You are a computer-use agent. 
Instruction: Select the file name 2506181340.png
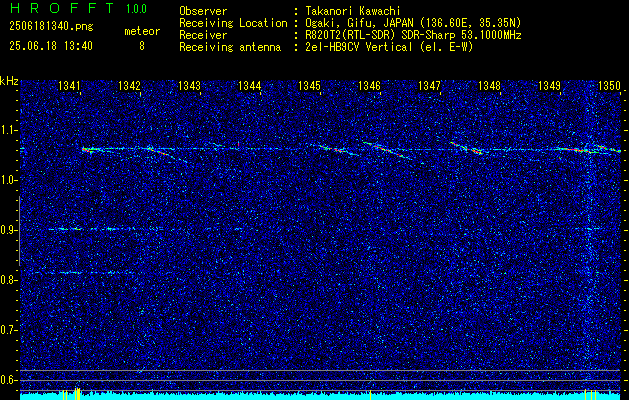[51, 27]
